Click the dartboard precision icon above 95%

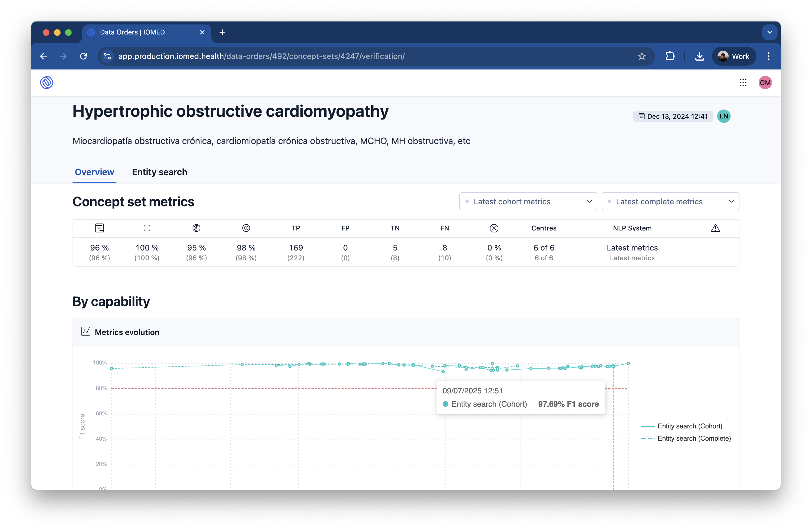196,228
